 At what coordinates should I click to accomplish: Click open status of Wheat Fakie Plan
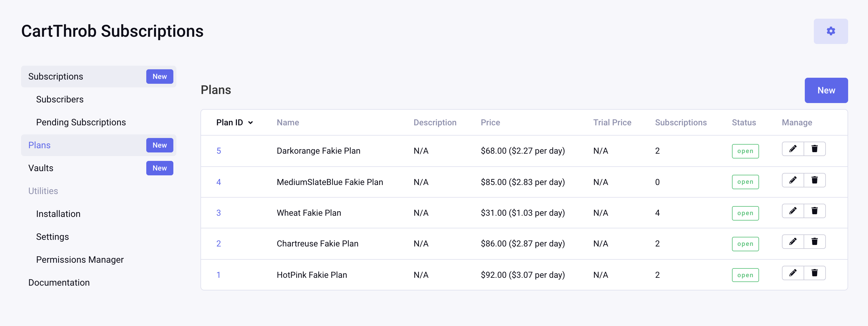coord(745,213)
